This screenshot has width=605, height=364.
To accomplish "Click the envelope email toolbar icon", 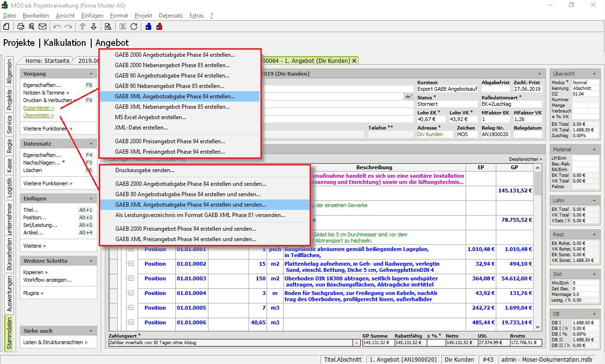I will coord(43,26).
